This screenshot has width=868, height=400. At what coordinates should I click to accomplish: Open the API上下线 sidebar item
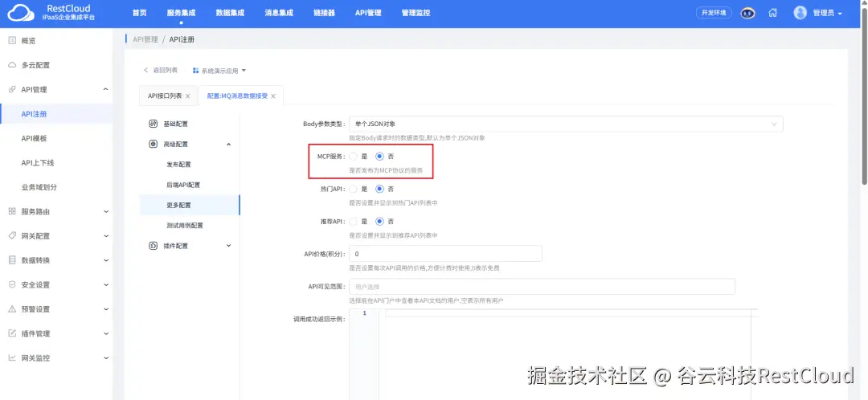pyautogui.click(x=38, y=163)
